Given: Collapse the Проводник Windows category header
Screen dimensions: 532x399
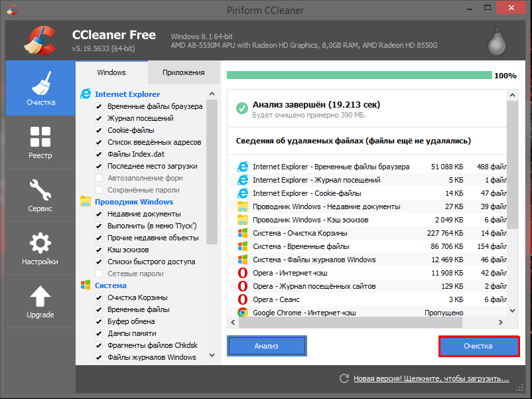Looking at the screenshot, I should click(x=133, y=202).
